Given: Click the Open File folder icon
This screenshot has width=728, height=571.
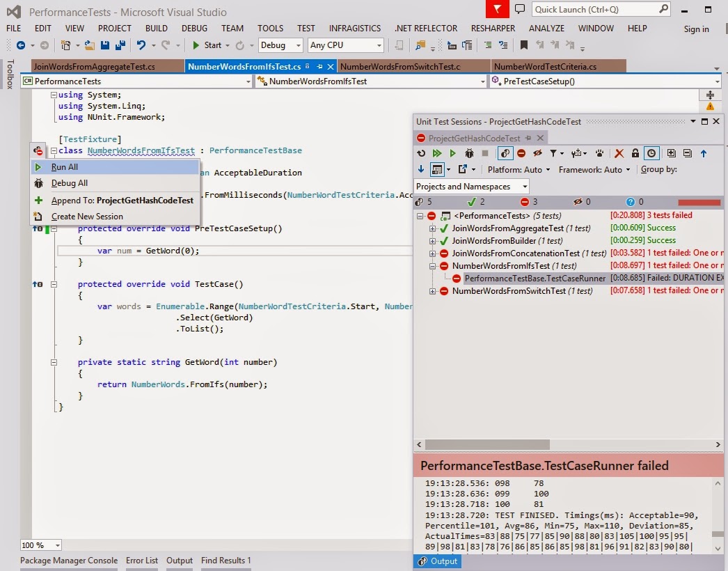Looking at the screenshot, I should (x=90, y=45).
